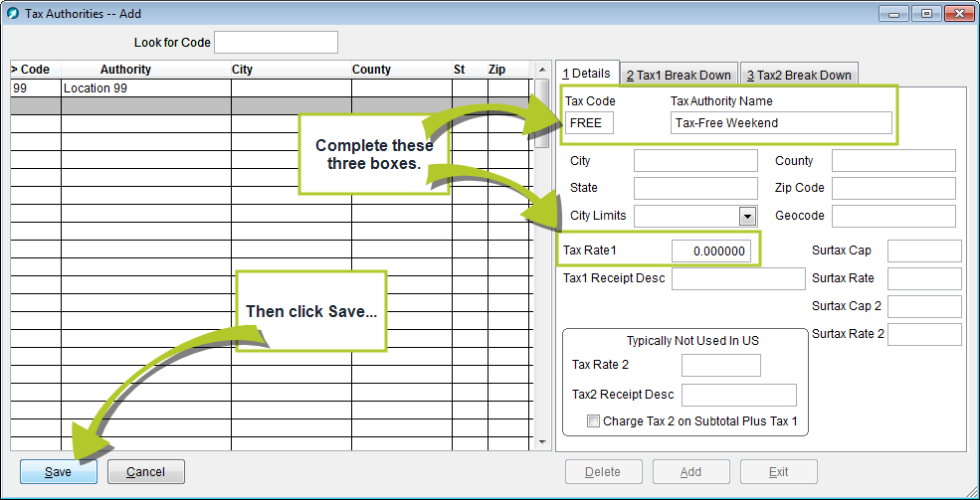Screen dimensions: 980x500
Task: Click the app icon in title bar
Action: click(13, 13)
